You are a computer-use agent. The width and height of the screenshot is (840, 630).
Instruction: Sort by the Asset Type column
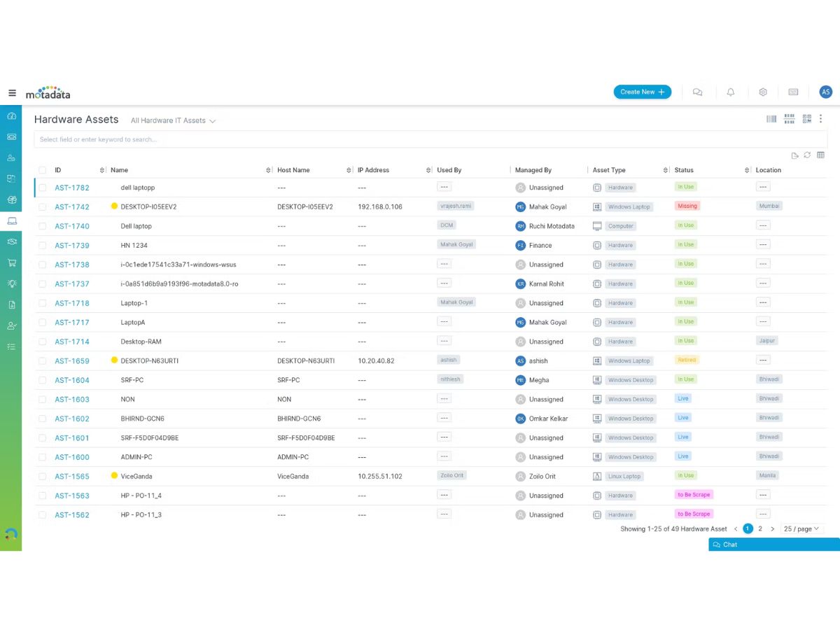pos(666,170)
